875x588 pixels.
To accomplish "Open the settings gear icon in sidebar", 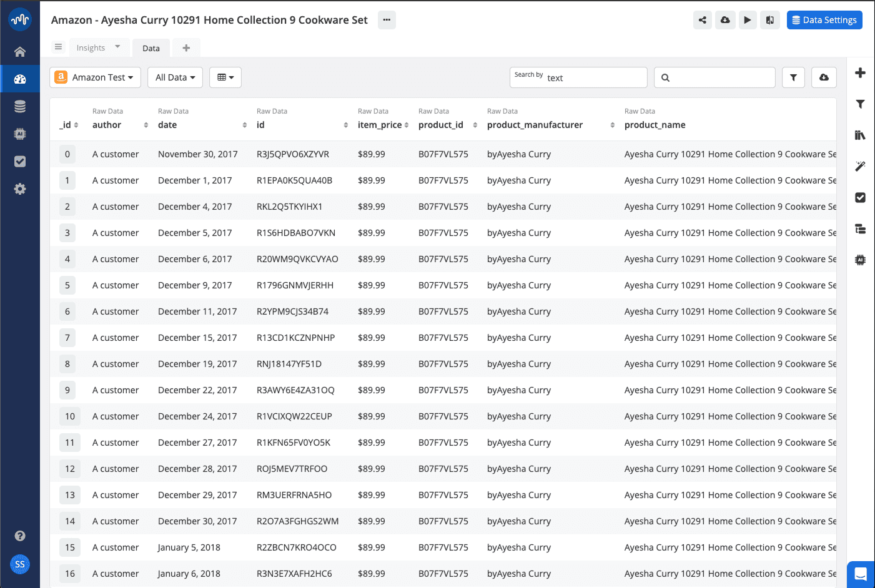I will [x=20, y=189].
